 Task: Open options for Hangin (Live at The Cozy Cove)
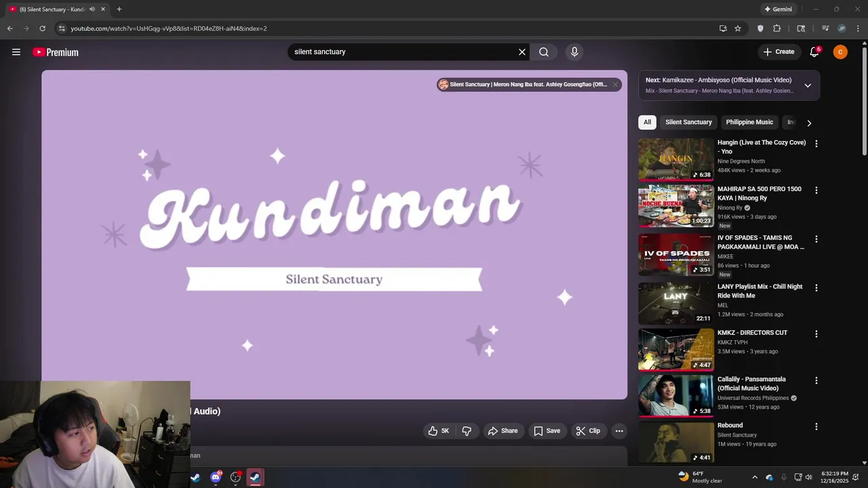coord(816,144)
